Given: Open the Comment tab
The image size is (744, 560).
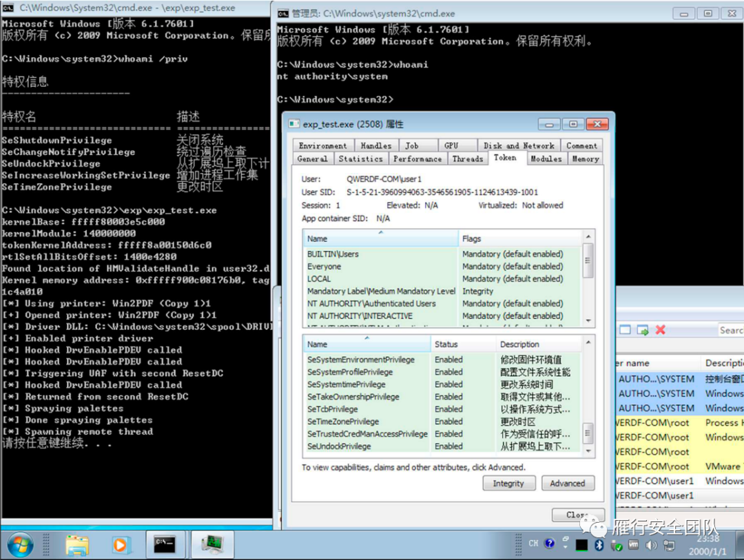Looking at the screenshot, I should (x=581, y=146).
